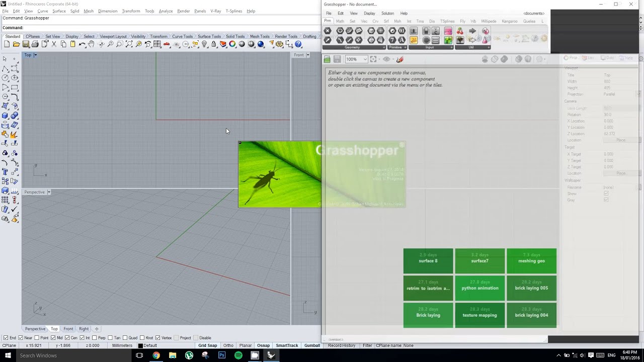Click the Circle parameter icon in Grasshopper Geometry
This screenshot has width=644, height=362.
(x=340, y=31)
